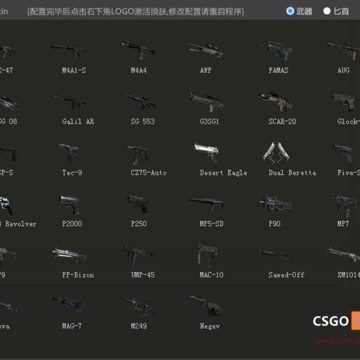The height and width of the screenshot is (360, 360).
Task: Select the P90 weapon icon
Action: click(x=276, y=204)
